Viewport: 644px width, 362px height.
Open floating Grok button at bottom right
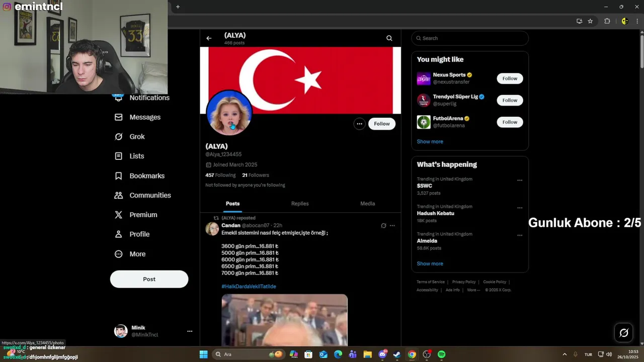pos(624,333)
